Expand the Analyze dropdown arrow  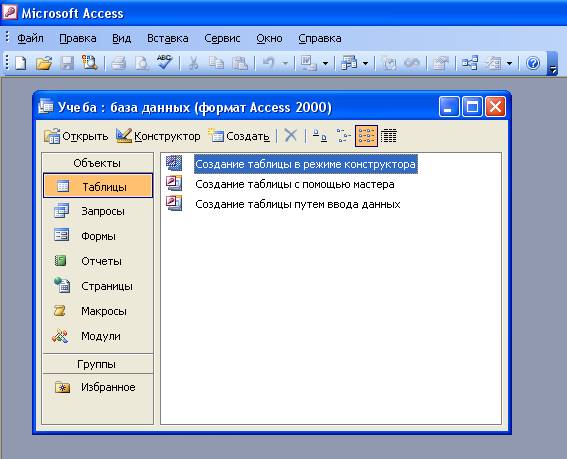(x=366, y=64)
